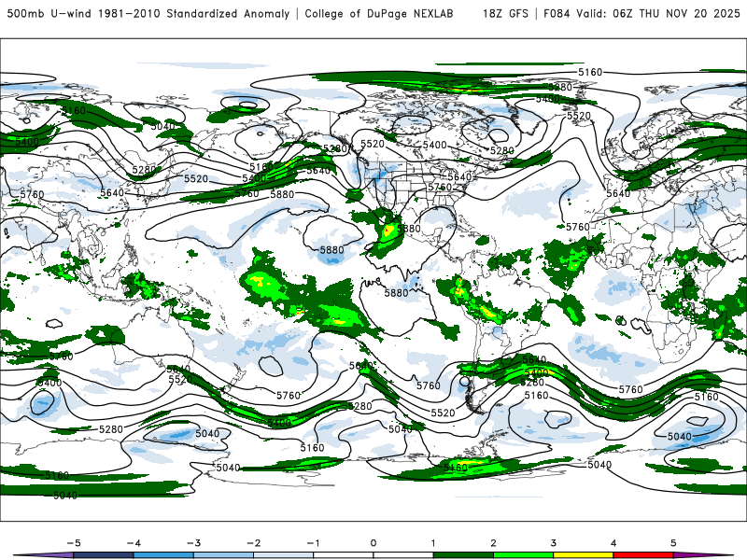Click the '0' colorbar tick label

[x=373, y=543]
